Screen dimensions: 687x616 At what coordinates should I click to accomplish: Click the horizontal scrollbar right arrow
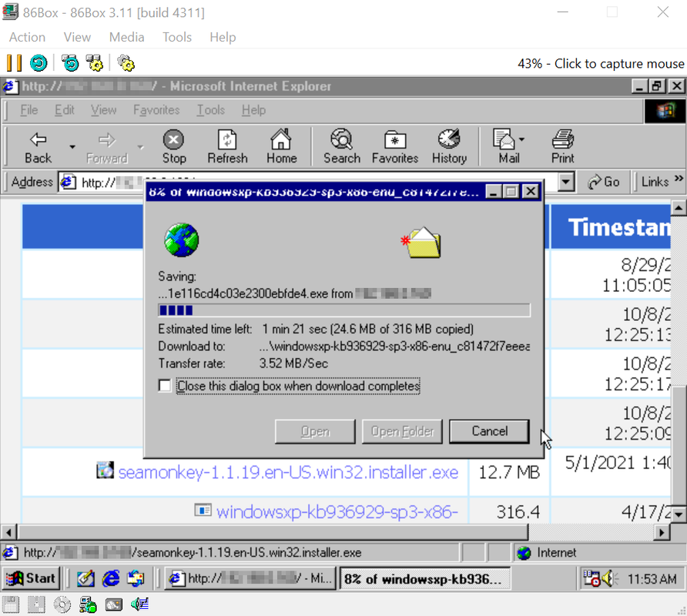pyautogui.click(x=662, y=532)
